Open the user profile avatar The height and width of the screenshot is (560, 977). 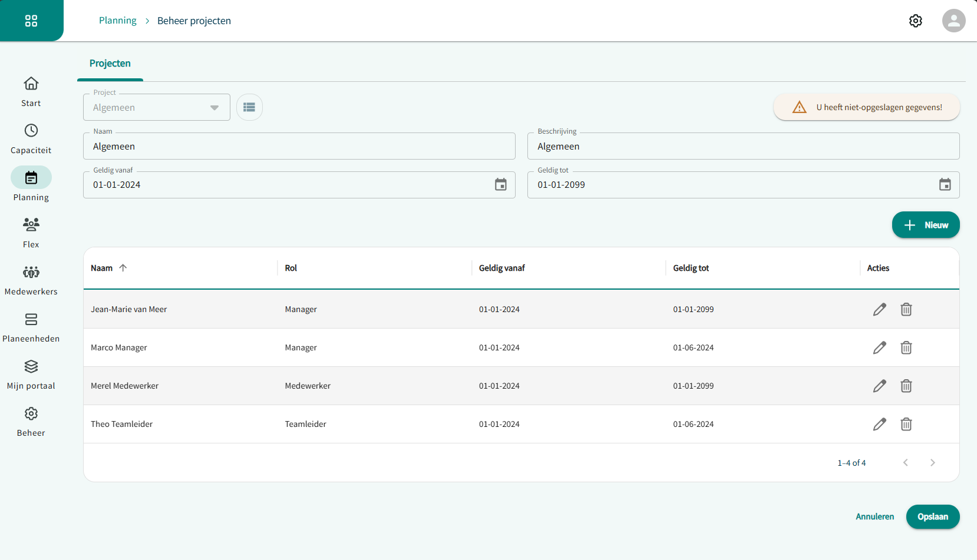953,21
